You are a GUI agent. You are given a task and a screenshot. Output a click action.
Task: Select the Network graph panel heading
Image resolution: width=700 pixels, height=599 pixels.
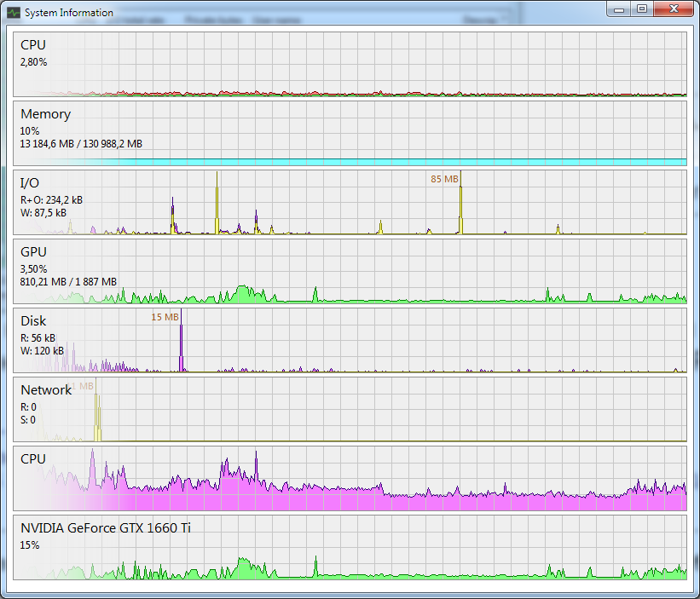coord(46,390)
